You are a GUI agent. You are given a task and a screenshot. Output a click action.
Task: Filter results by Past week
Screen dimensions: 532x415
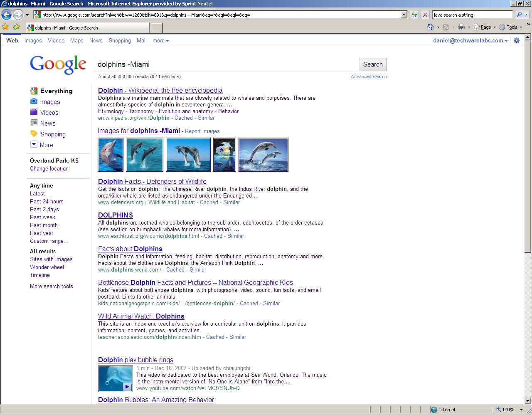tap(42, 217)
